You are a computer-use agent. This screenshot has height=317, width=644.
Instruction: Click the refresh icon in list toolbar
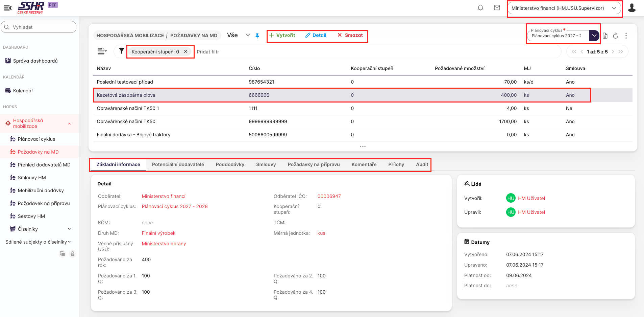[x=615, y=36]
